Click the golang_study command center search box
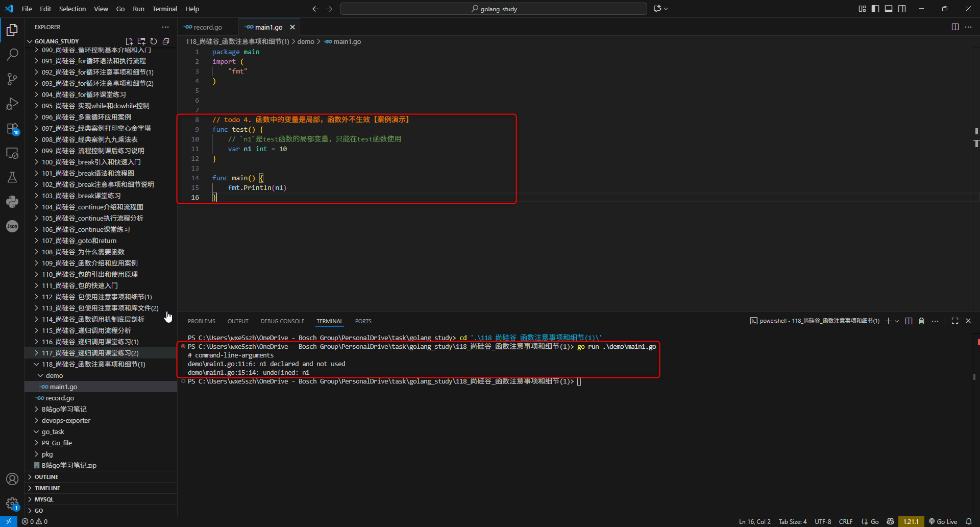 494,9
